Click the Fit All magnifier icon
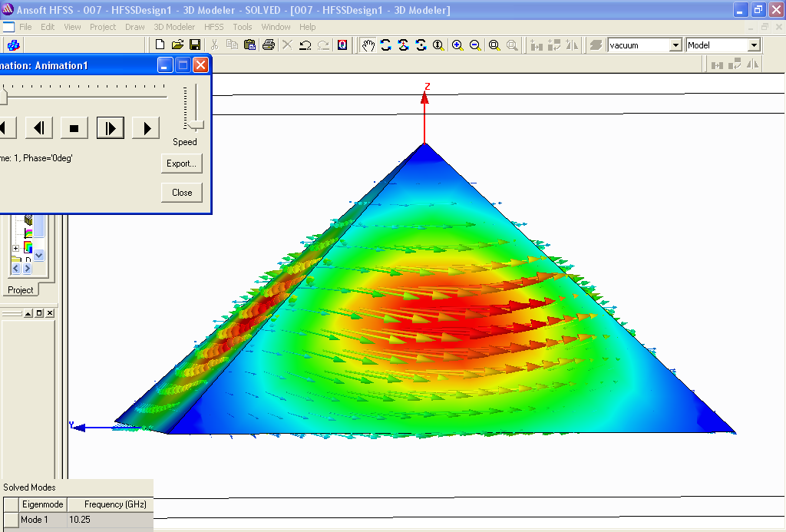The width and height of the screenshot is (786, 532). point(494,45)
